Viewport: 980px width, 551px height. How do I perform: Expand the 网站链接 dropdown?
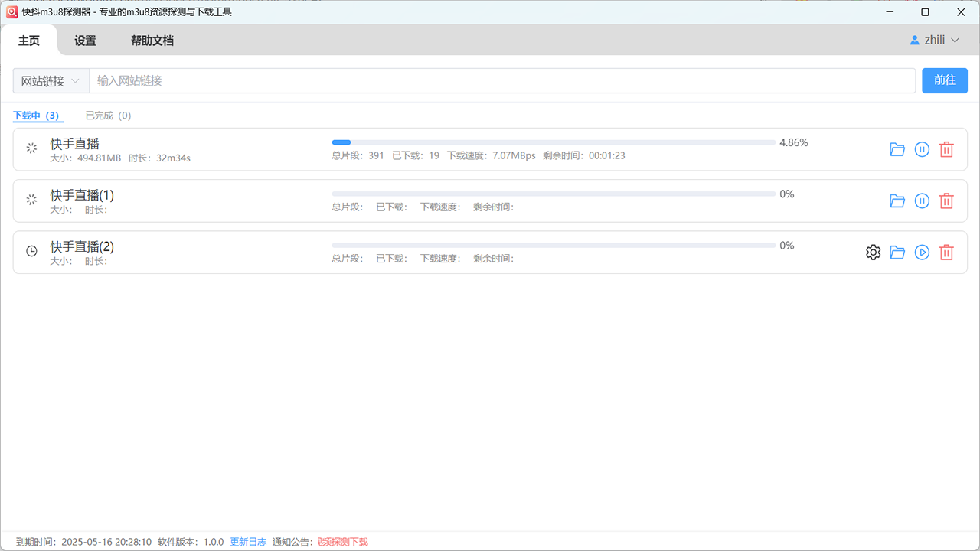[x=51, y=81]
